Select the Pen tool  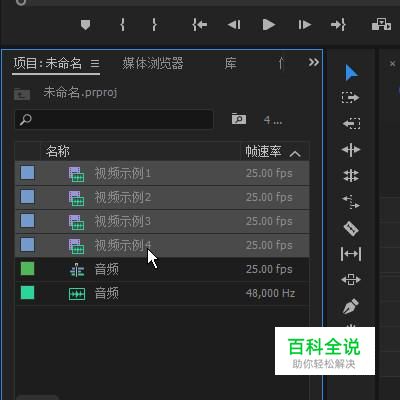(x=351, y=306)
